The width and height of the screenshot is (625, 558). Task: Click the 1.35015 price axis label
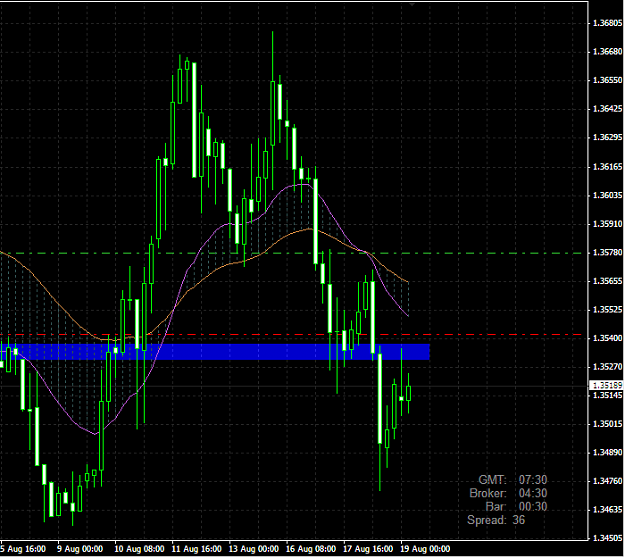coord(607,424)
